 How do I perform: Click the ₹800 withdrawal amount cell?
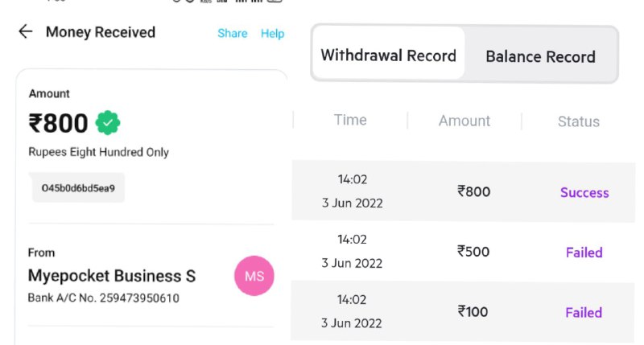pos(473,191)
